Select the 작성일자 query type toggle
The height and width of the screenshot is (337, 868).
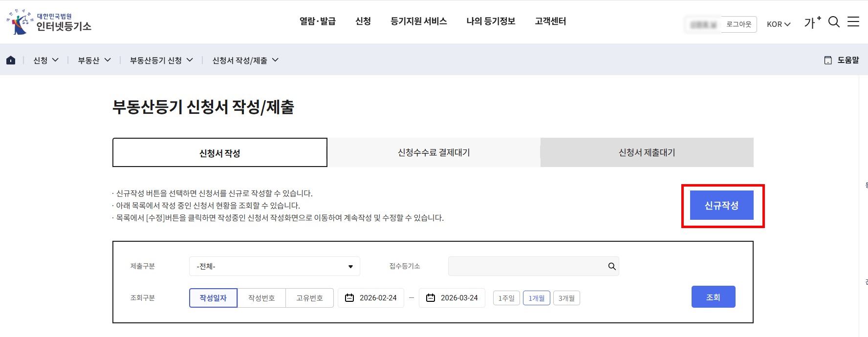(x=213, y=298)
